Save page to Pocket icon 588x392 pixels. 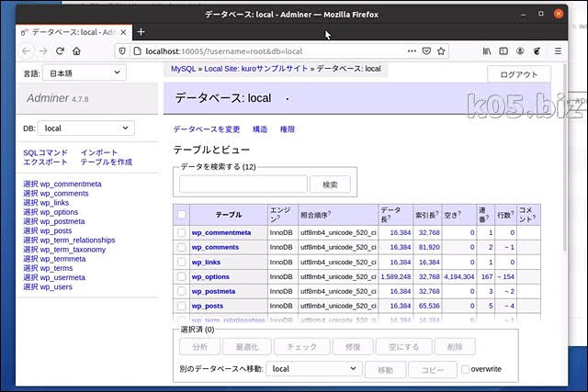(426, 51)
